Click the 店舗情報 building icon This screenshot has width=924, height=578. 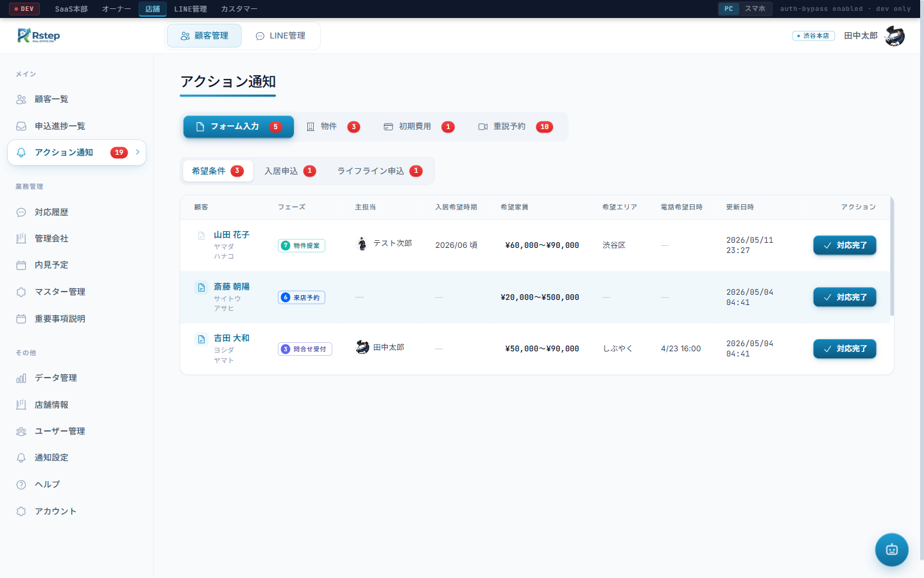(x=21, y=405)
